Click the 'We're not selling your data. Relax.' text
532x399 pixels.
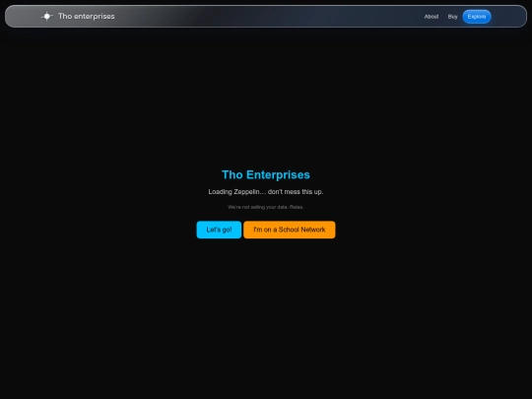pos(266,207)
